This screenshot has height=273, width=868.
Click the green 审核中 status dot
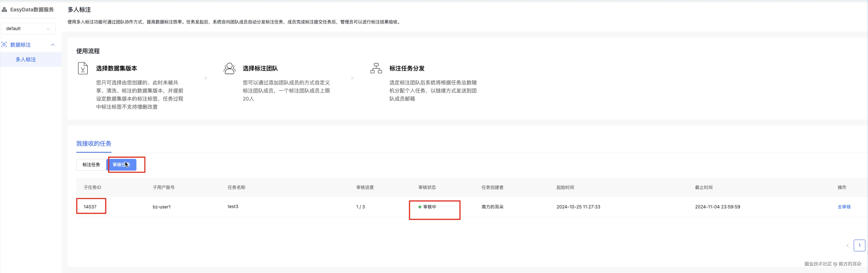[420, 207]
